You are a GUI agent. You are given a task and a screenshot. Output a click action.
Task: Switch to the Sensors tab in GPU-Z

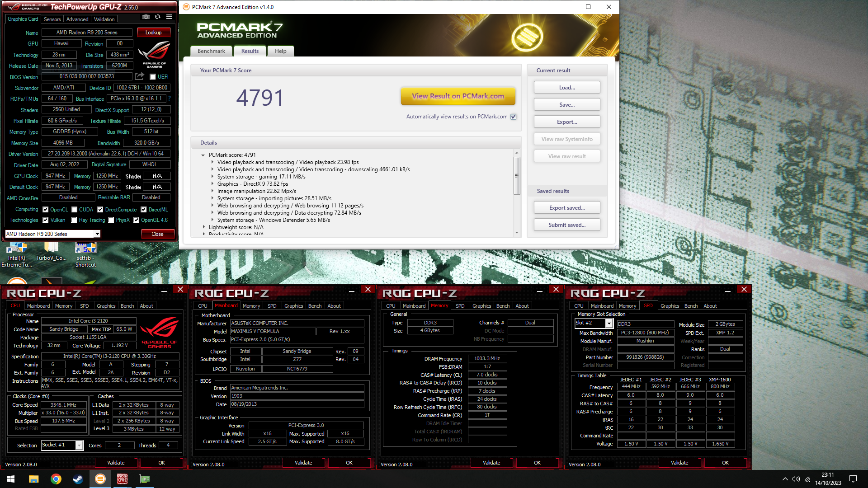pyautogui.click(x=52, y=19)
